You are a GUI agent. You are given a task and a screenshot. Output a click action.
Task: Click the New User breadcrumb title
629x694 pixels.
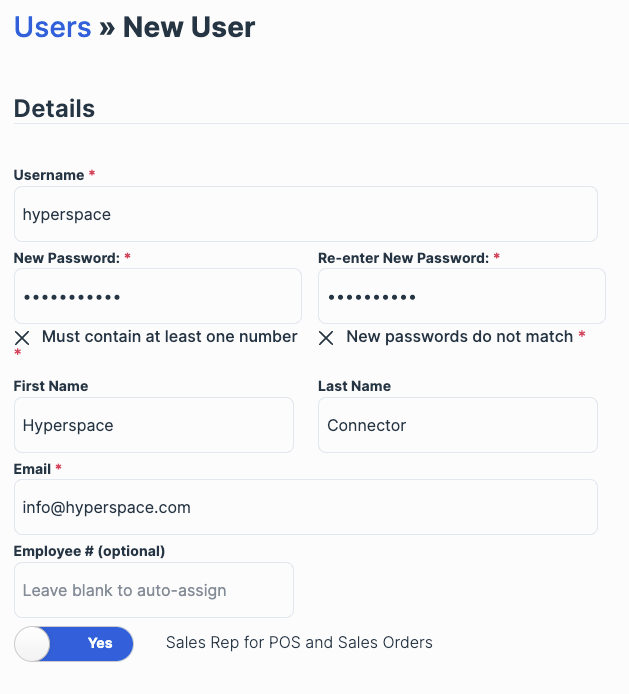[x=189, y=27]
